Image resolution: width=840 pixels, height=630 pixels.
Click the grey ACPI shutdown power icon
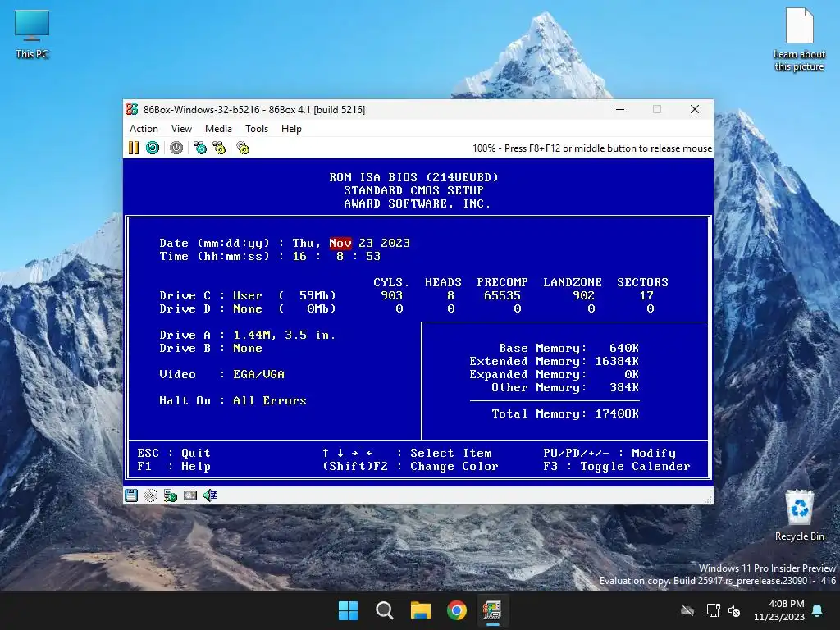pos(176,148)
